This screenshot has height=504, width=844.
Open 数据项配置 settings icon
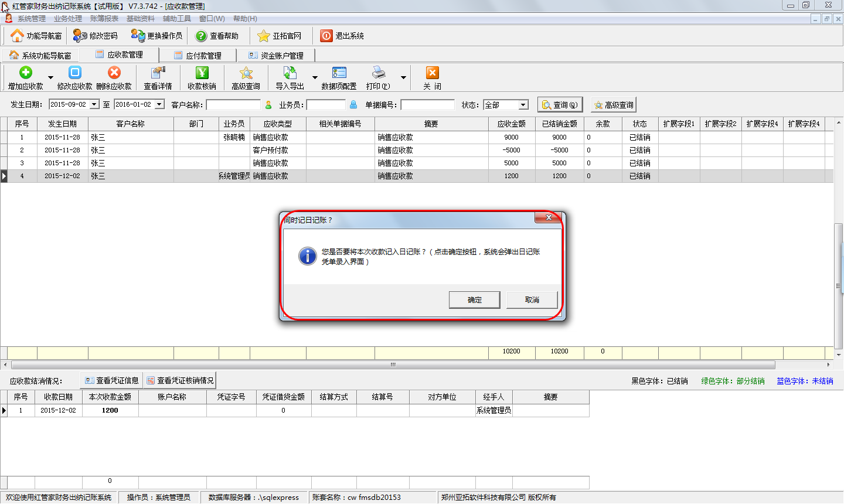coord(339,73)
